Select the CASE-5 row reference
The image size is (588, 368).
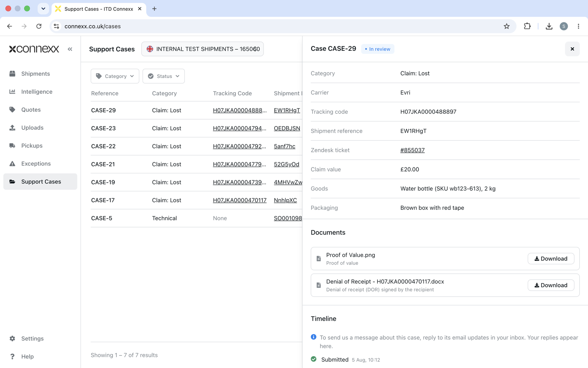coord(101,218)
